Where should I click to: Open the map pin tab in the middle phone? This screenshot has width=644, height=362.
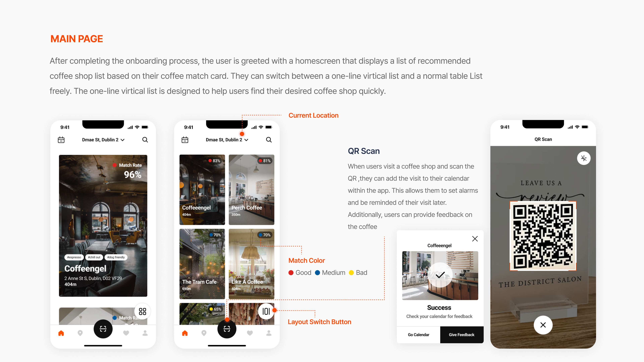[x=204, y=333]
